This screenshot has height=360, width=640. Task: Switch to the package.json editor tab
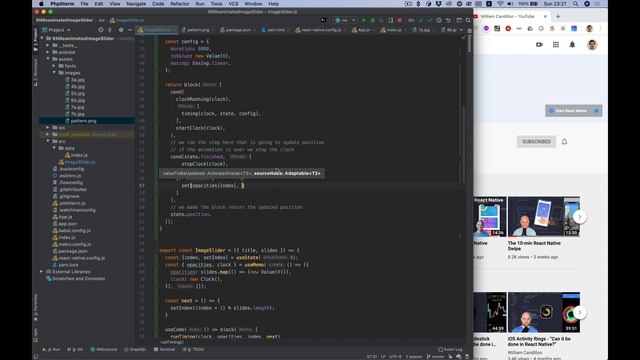point(238,30)
